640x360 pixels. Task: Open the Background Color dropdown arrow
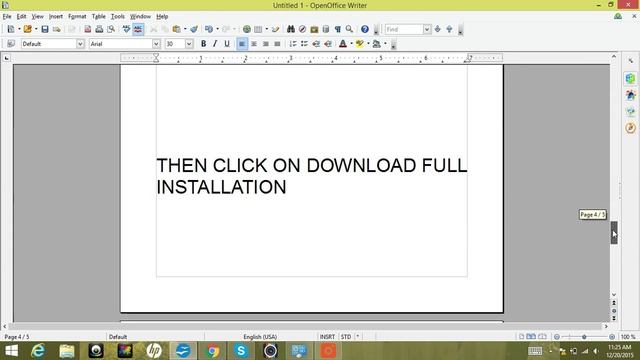coord(385,44)
